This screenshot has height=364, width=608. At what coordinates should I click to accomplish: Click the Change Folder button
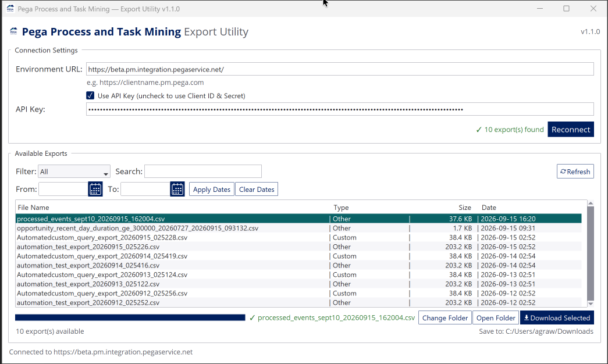(x=445, y=318)
